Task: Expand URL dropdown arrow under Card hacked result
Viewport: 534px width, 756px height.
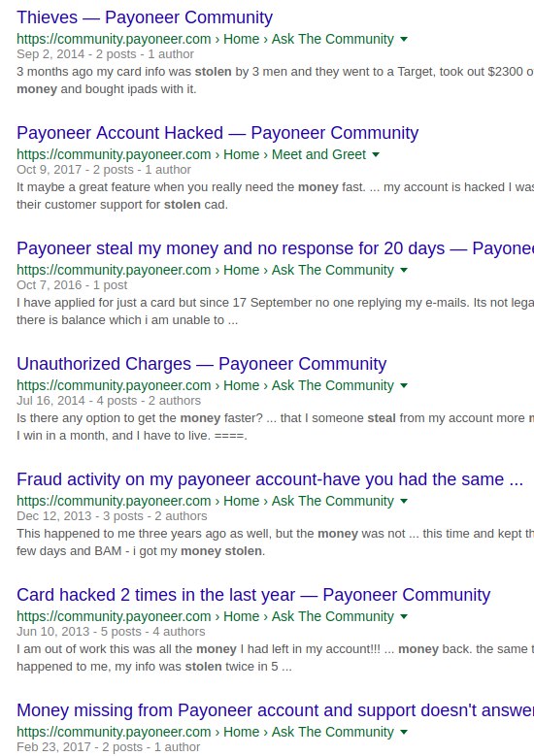Action: [x=404, y=616]
